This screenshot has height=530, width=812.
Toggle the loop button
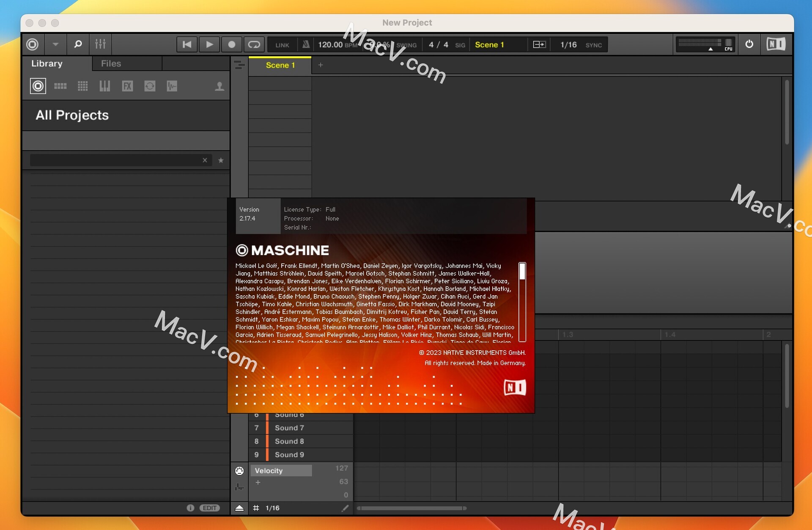254,44
